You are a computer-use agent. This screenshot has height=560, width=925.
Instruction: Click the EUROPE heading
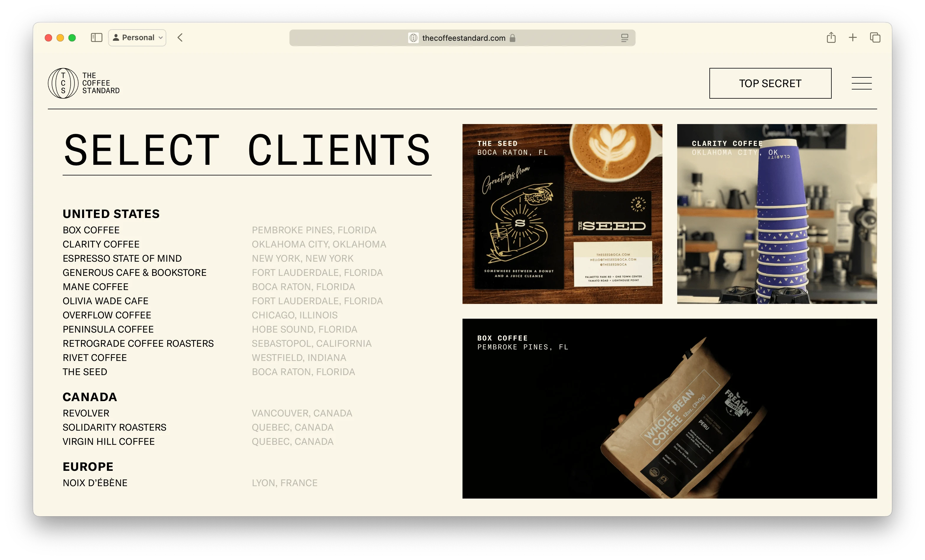88,467
